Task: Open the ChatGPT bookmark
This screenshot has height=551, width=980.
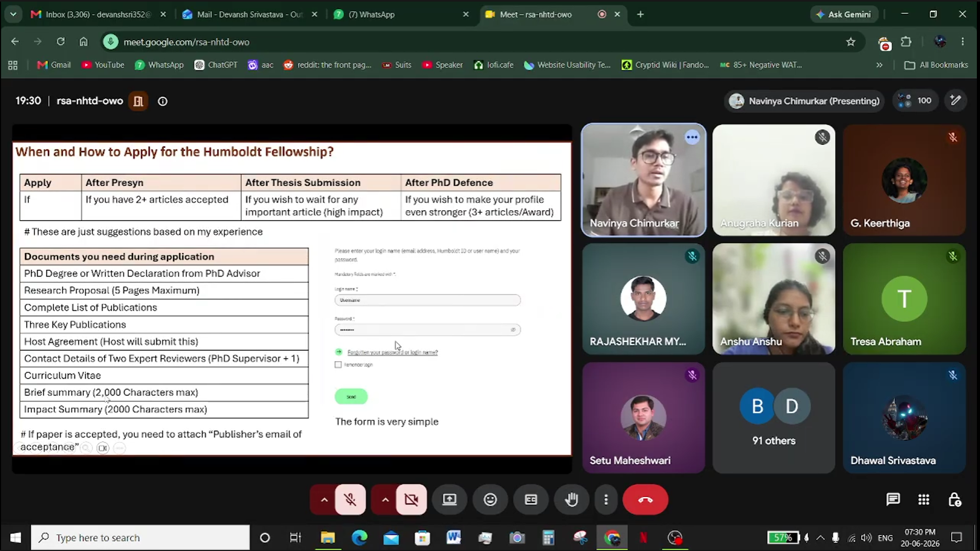Action: point(216,65)
